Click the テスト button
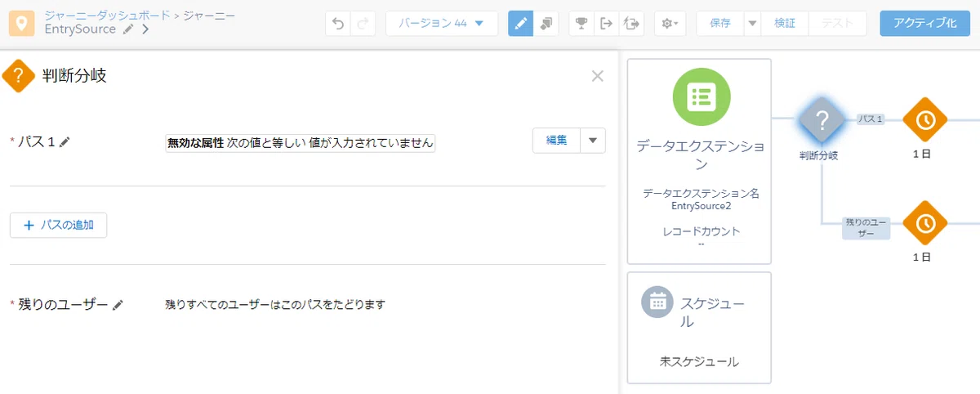The height and width of the screenshot is (394, 980). coord(837,24)
